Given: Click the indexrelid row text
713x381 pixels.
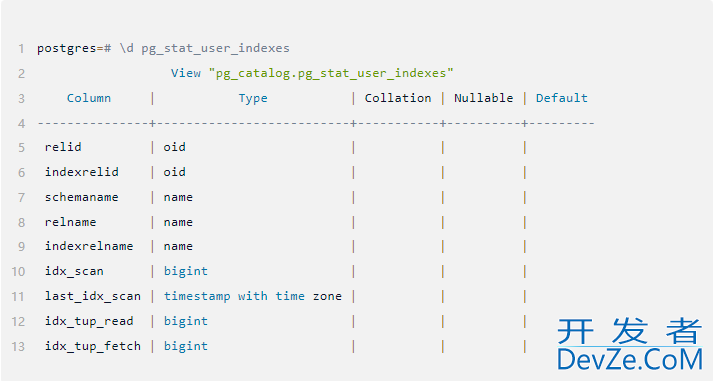Looking at the screenshot, I should pos(82,172).
